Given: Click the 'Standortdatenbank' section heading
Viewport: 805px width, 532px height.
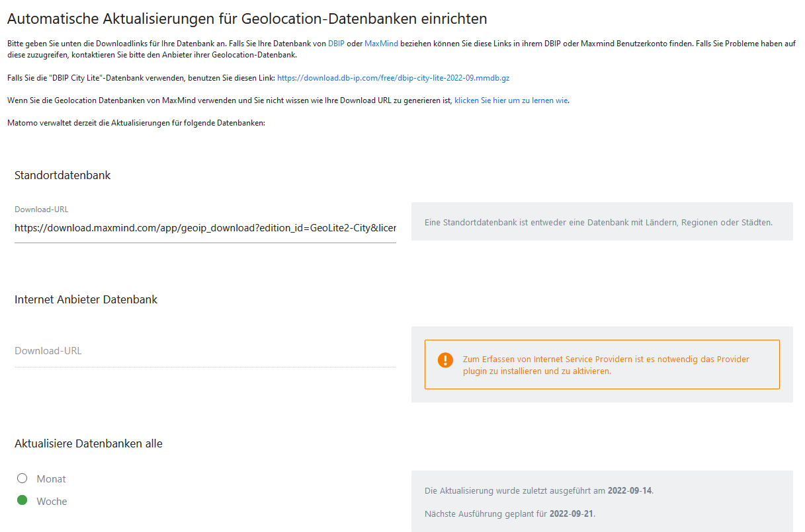Looking at the screenshot, I should click(63, 175).
